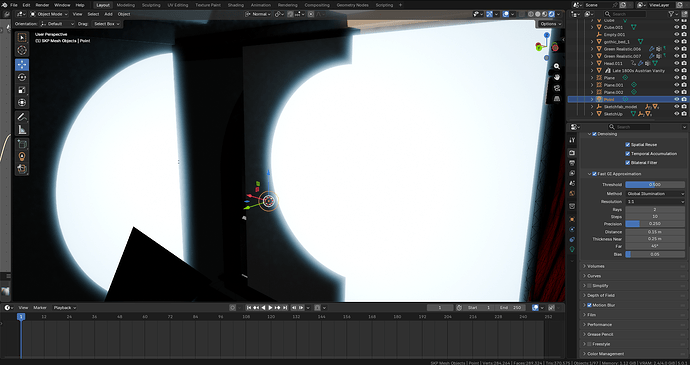Toggle camera view in the viewport
The height and width of the screenshot is (365, 690).
[x=557, y=88]
